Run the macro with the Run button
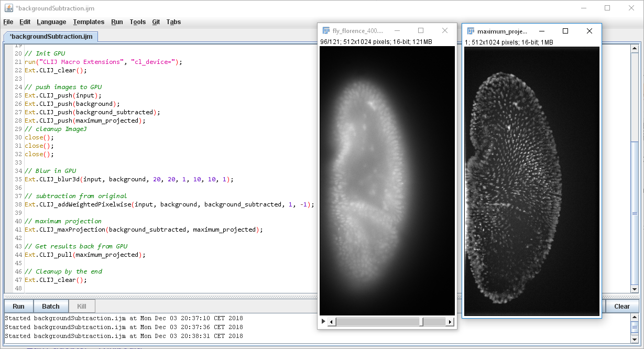 (x=18, y=306)
